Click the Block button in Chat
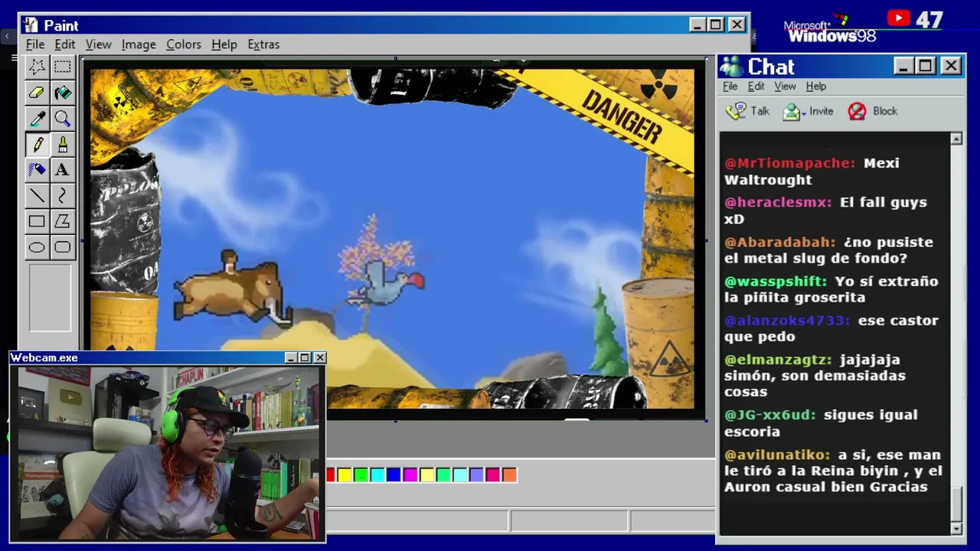 coord(872,112)
